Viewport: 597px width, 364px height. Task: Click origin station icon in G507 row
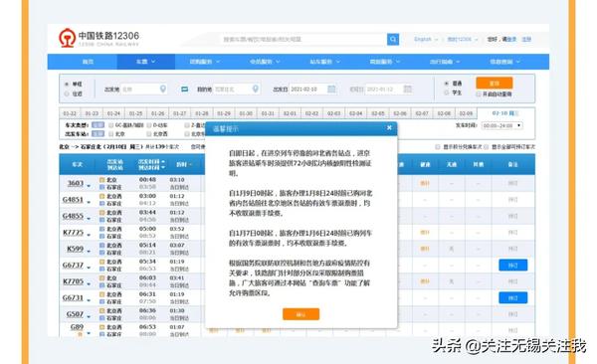point(102,310)
